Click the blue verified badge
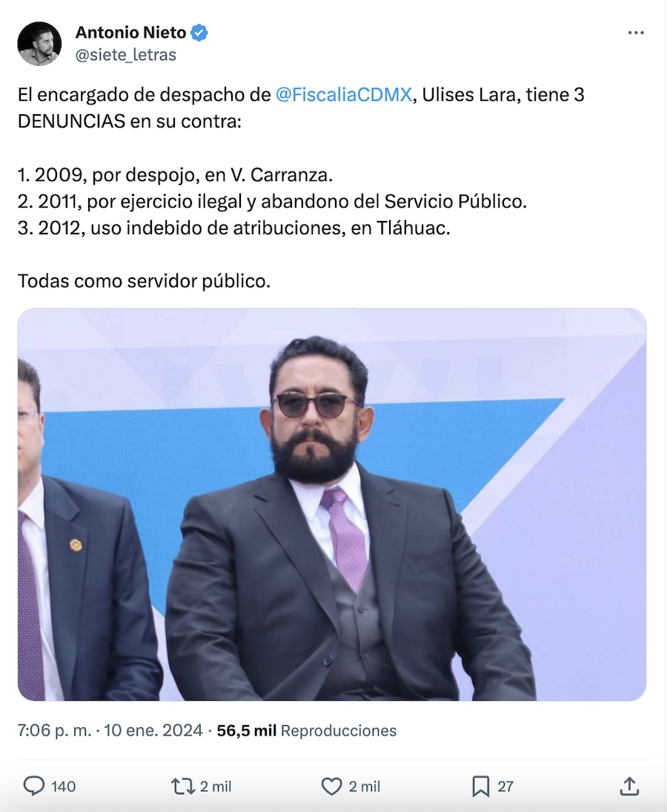This screenshot has width=667, height=812. pyautogui.click(x=199, y=33)
